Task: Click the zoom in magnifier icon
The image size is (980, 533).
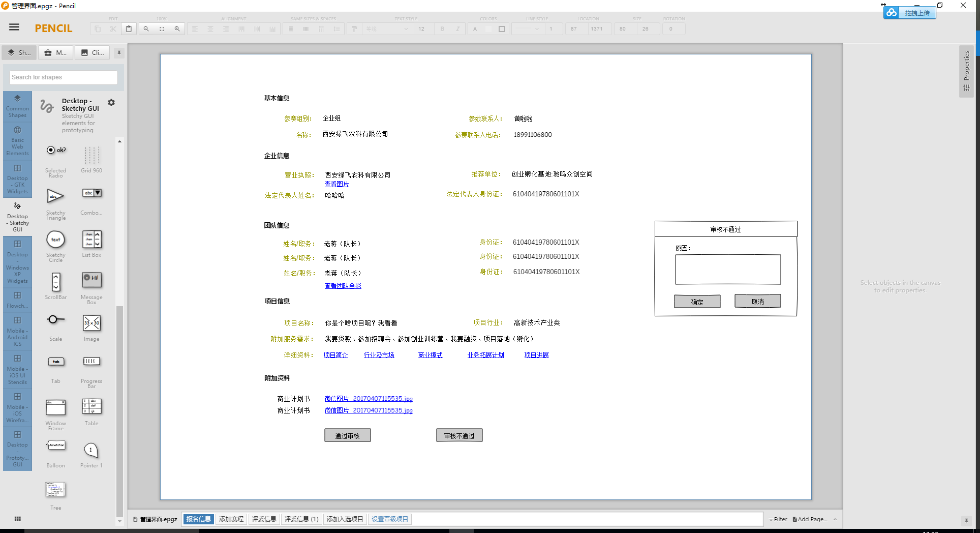Action: point(177,29)
